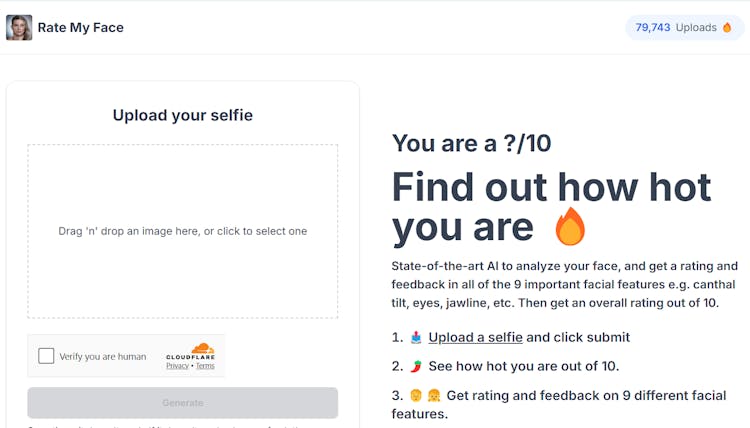The image size is (750, 428).
Task: Click the upload inbox emoji in step 1
Action: (416, 337)
